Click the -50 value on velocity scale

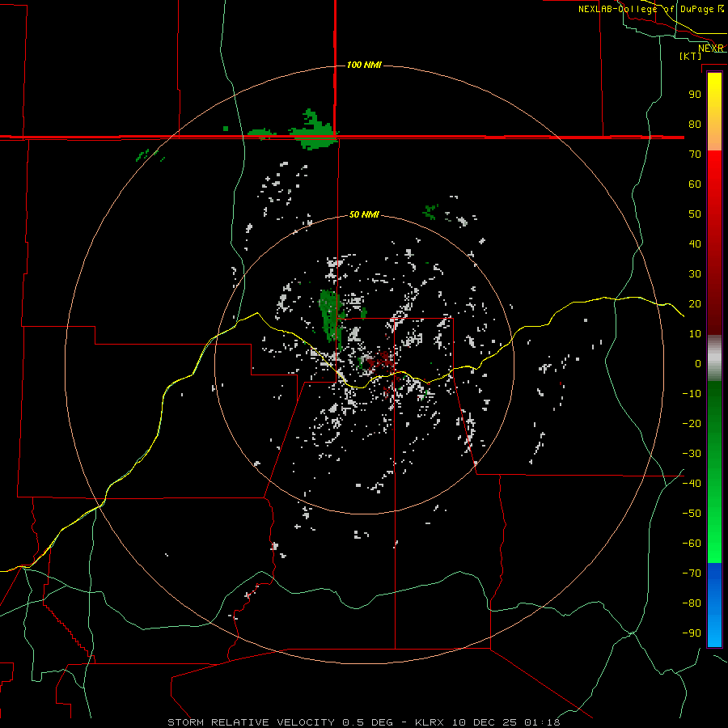[692, 514]
